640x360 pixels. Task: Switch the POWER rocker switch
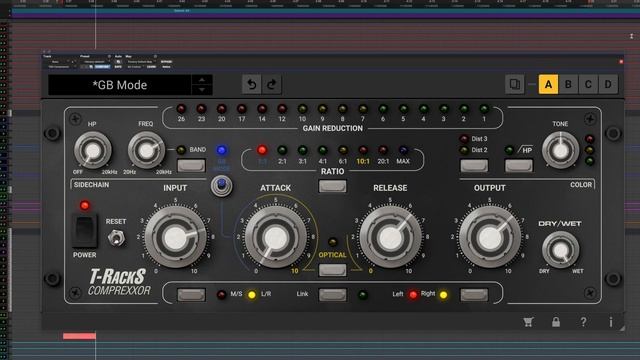pyautogui.click(x=84, y=230)
